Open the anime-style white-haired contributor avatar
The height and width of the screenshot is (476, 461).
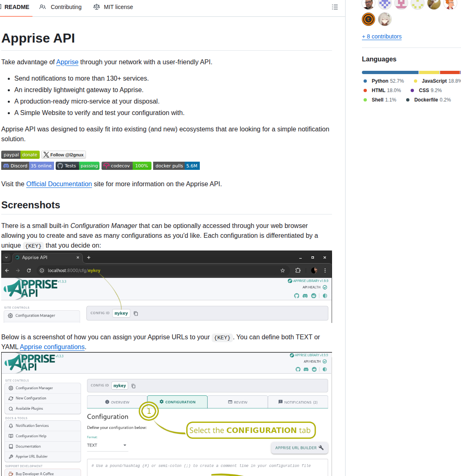[x=385, y=19]
